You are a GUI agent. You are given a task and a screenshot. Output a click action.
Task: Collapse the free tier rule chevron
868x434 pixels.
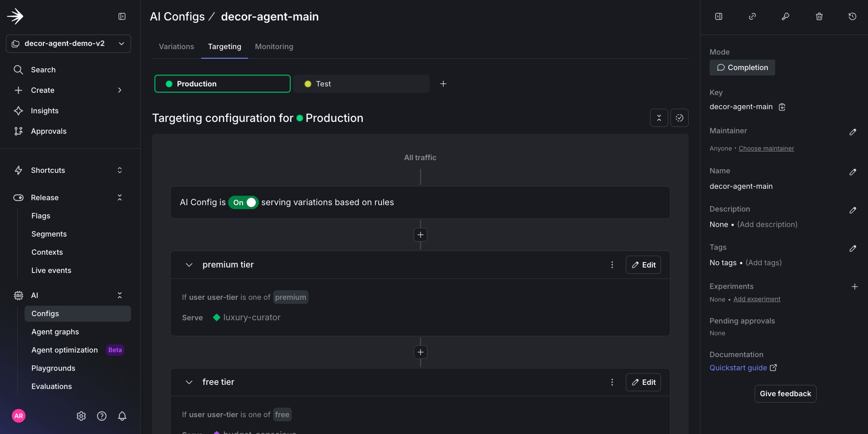click(189, 382)
